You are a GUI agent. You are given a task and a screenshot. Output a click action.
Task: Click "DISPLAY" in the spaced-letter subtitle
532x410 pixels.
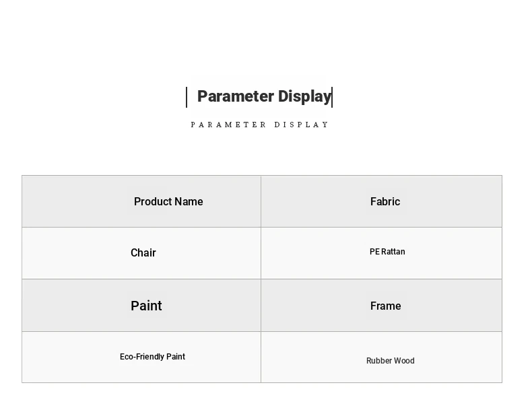(x=302, y=125)
